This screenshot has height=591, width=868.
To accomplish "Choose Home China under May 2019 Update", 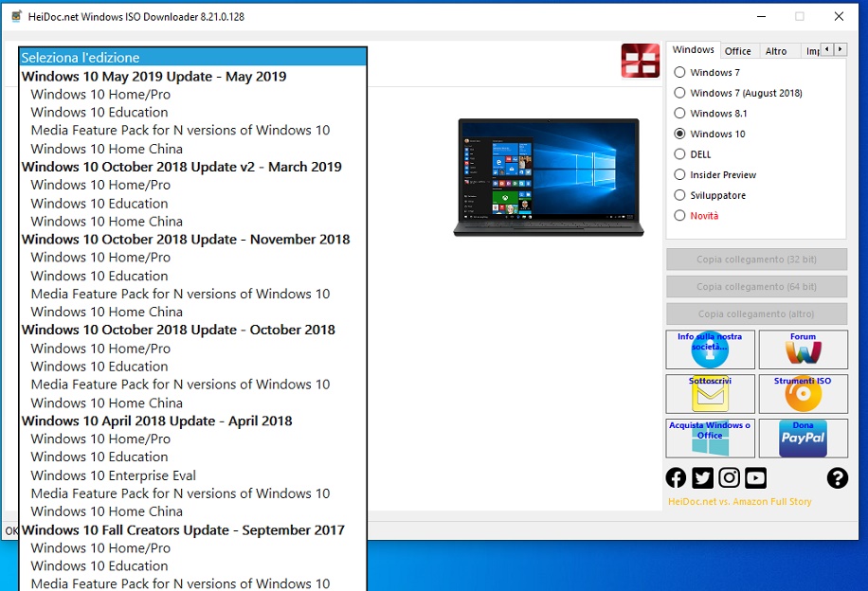I will click(x=192, y=149).
